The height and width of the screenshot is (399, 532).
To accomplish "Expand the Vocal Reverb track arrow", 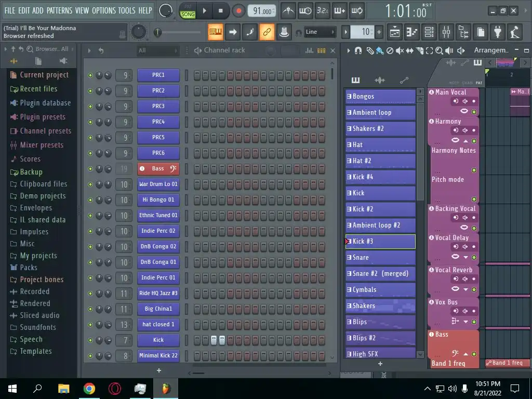I will click(465, 289).
